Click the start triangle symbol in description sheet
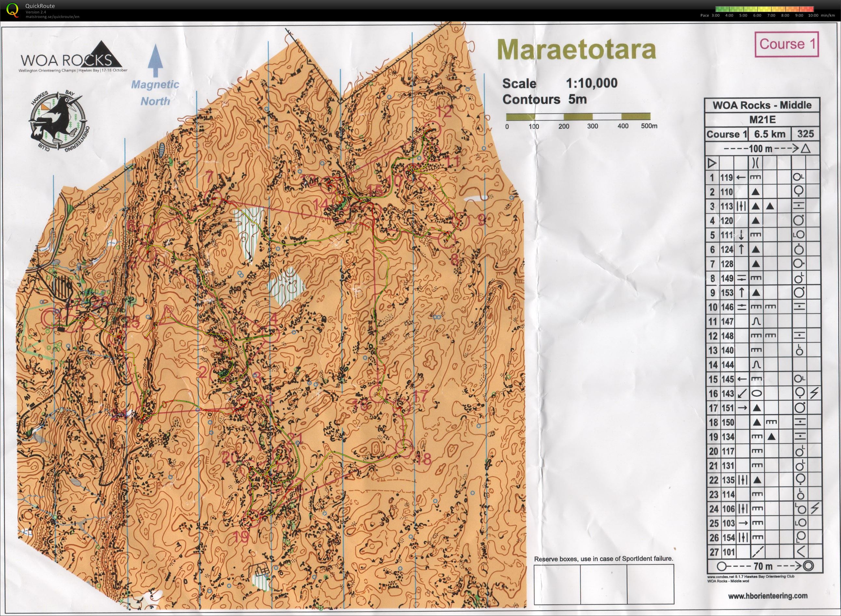The height and width of the screenshot is (616, 841). coord(712,163)
